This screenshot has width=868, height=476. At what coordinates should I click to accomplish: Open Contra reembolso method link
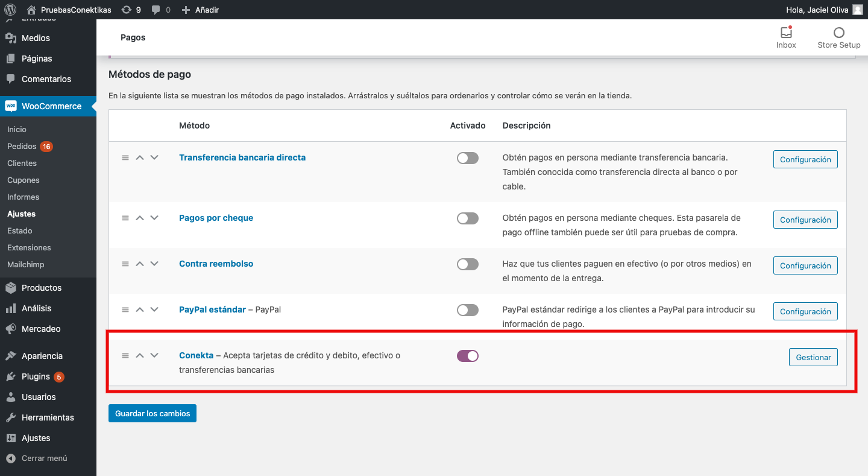[216, 264]
